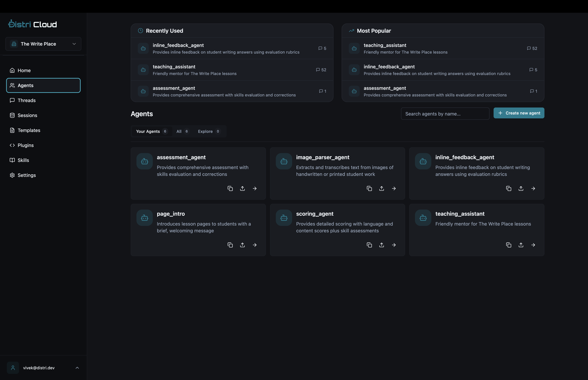Open the Plugins section

pos(25,145)
